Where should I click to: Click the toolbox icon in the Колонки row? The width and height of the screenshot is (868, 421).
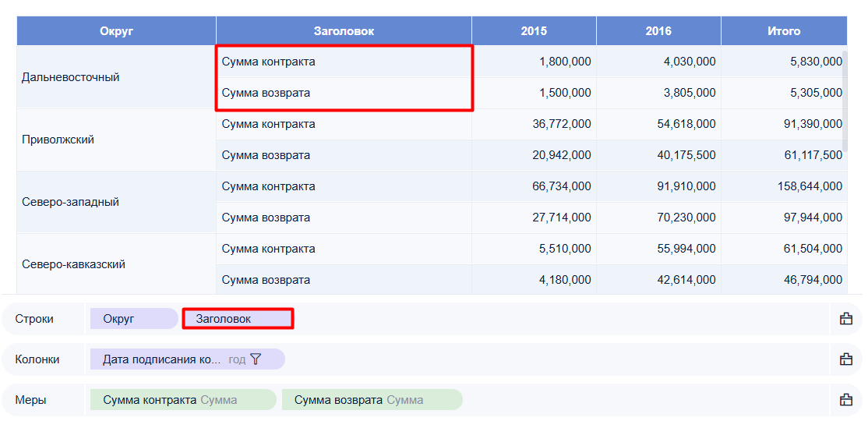click(846, 359)
